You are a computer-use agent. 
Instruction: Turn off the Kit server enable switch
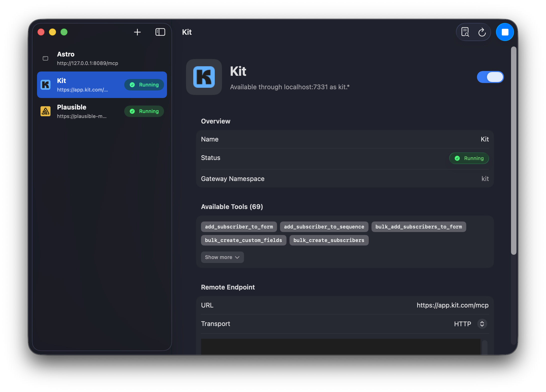pos(490,77)
